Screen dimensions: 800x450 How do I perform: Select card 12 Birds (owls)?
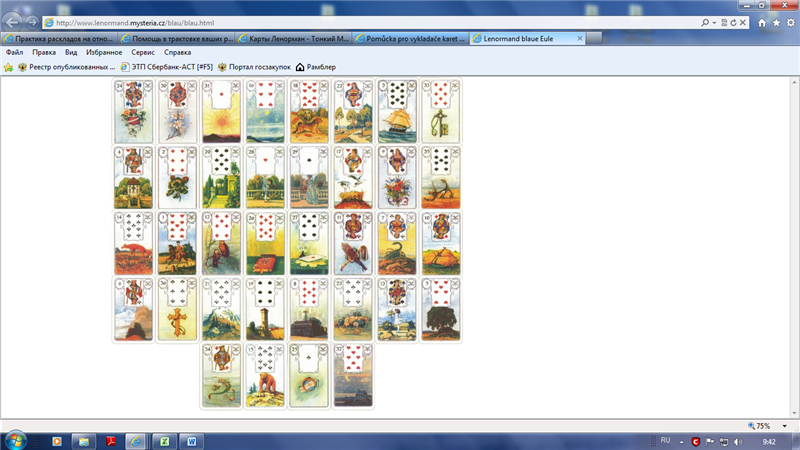pyautogui.click(x=221, y=243)
